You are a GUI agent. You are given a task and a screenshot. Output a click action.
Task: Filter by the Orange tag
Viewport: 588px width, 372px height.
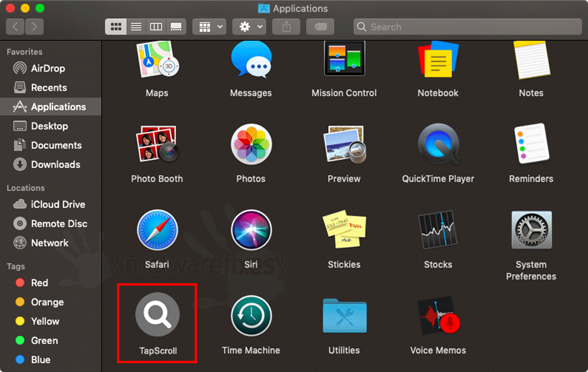pyautogui.click(x=51, y=302)
